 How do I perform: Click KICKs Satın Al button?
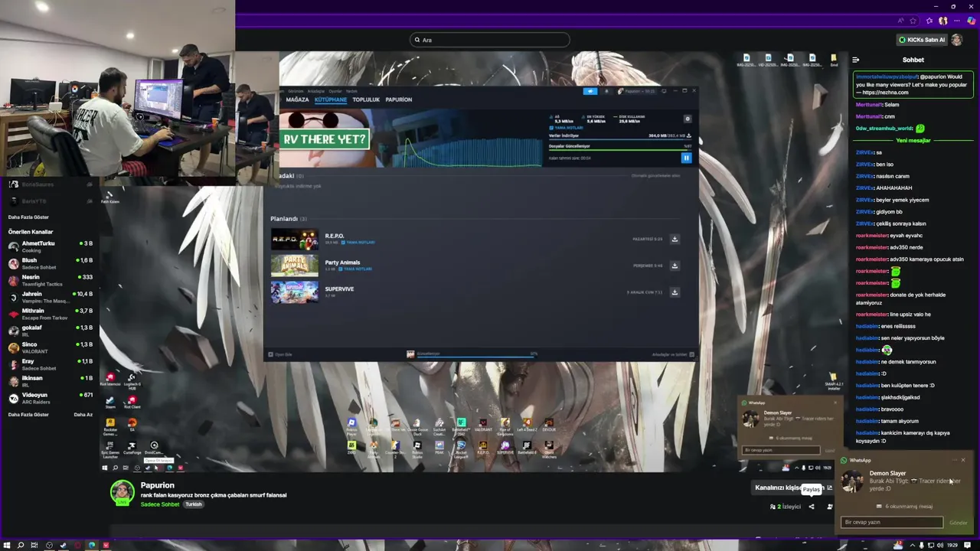(x=922, y=40)
